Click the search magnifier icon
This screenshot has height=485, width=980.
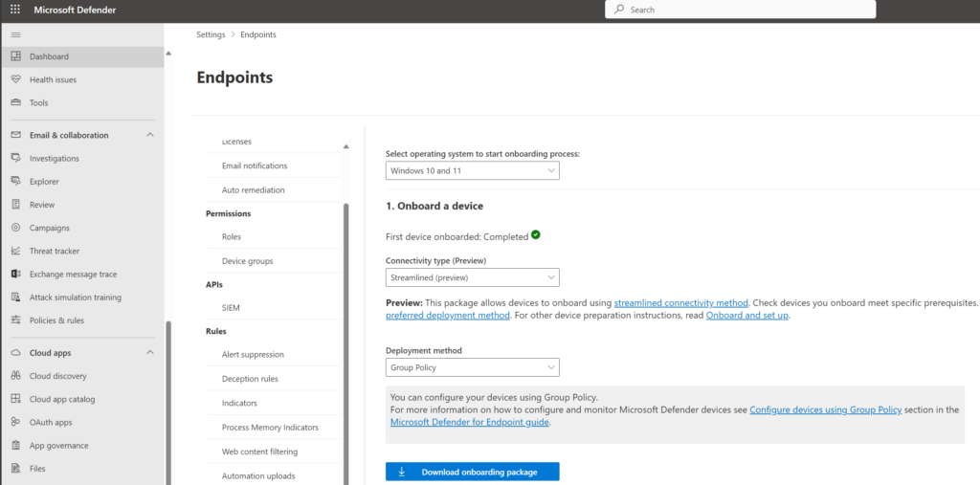pos(619,10)
